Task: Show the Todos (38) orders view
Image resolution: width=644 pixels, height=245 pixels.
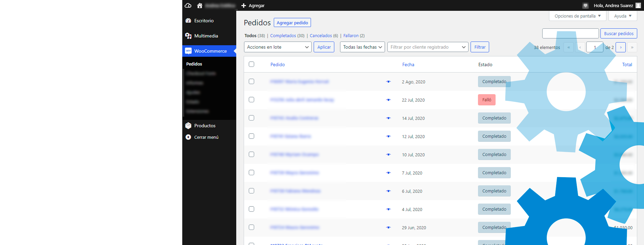Action: (x=254, y=36)
